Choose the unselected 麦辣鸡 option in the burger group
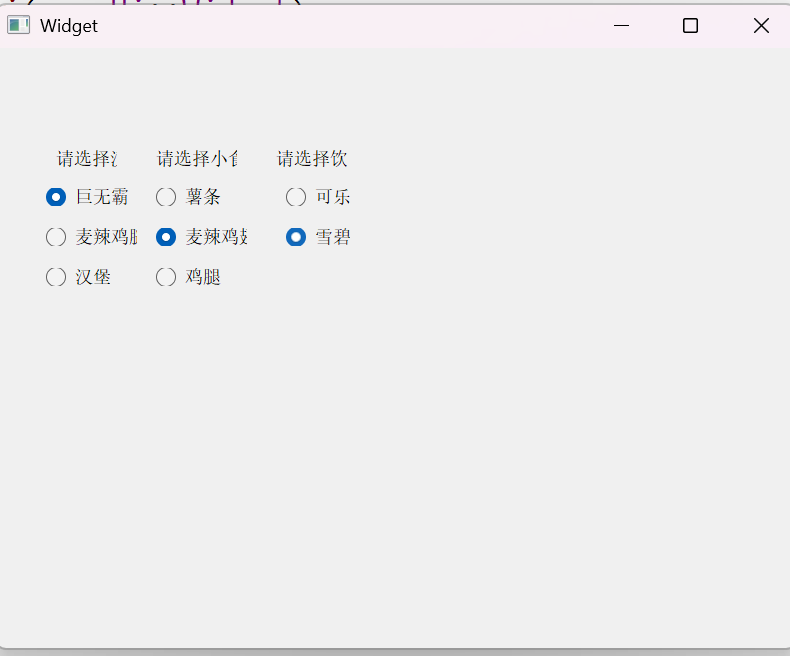Image resolution: width=790 pixels, height=656 pixels. click(x=91, y=237)
